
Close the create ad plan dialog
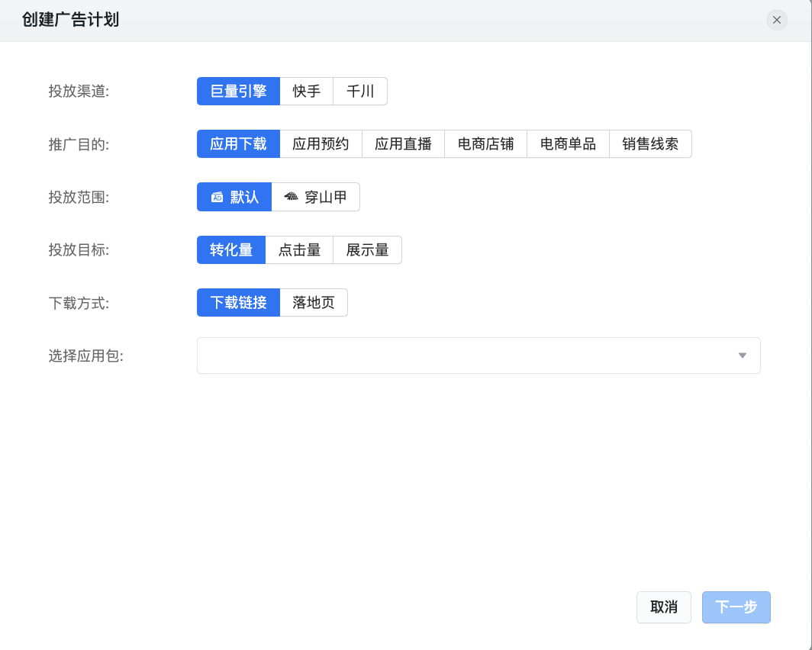(x=777, y=20)
